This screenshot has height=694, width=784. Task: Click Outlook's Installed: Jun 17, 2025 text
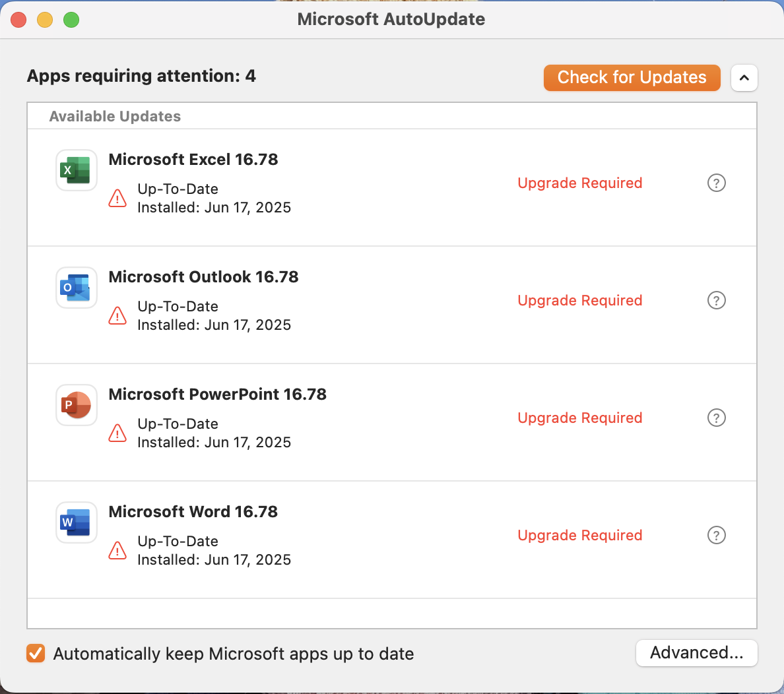point(214,325)
